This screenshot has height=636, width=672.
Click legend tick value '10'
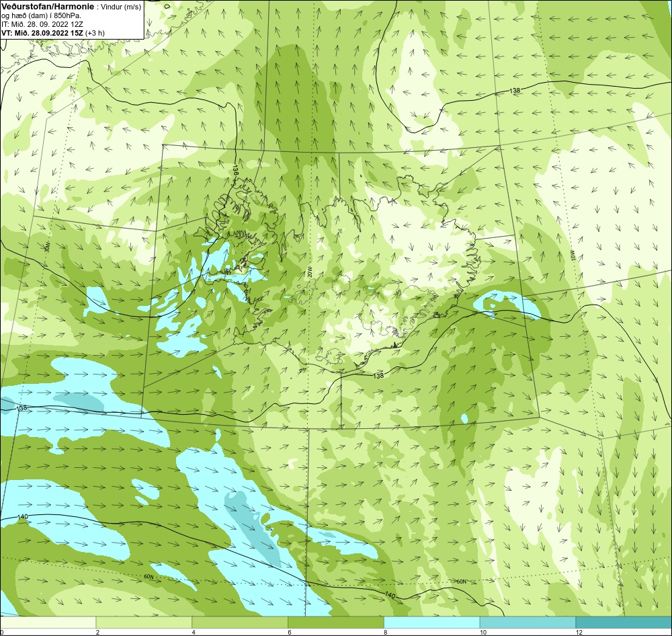483,632
